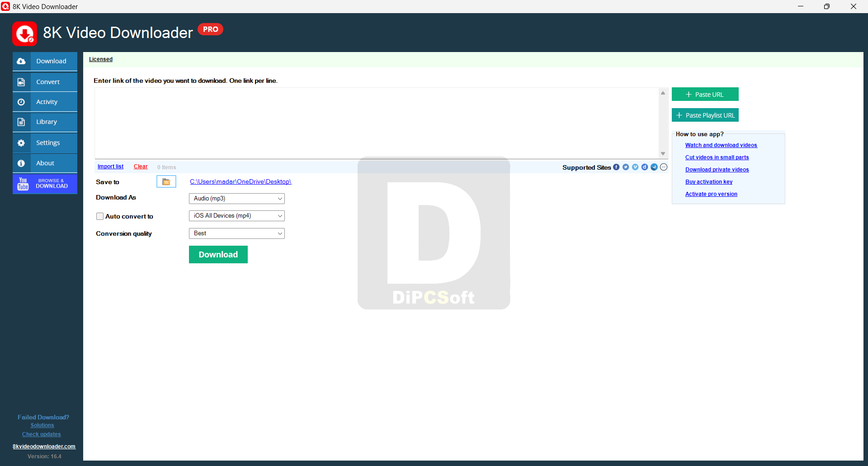The height and width of the screenshot is (466, 868).
Task: Open more supported sites ellipsis icon
Action: (x=664, y=167)
